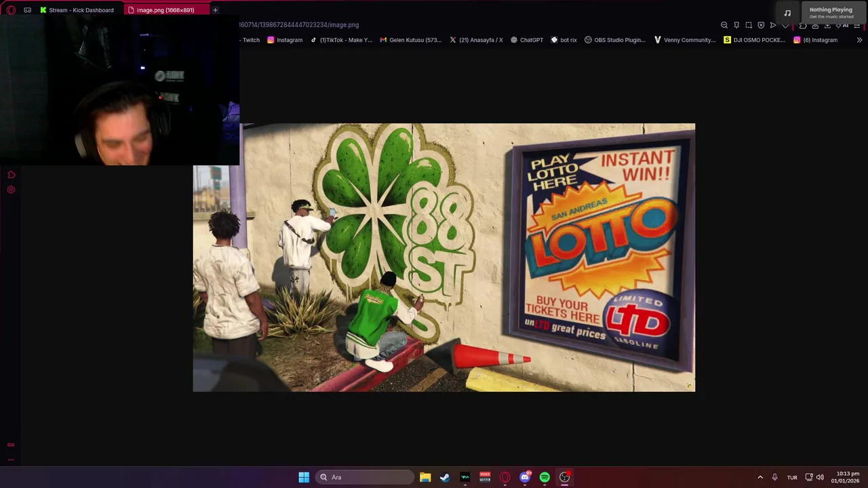This screenshot has height=488, width=868.
Task: Expand hidden bookmarks with double chevron
Action: pyautogui.click(x=859, y=40)
